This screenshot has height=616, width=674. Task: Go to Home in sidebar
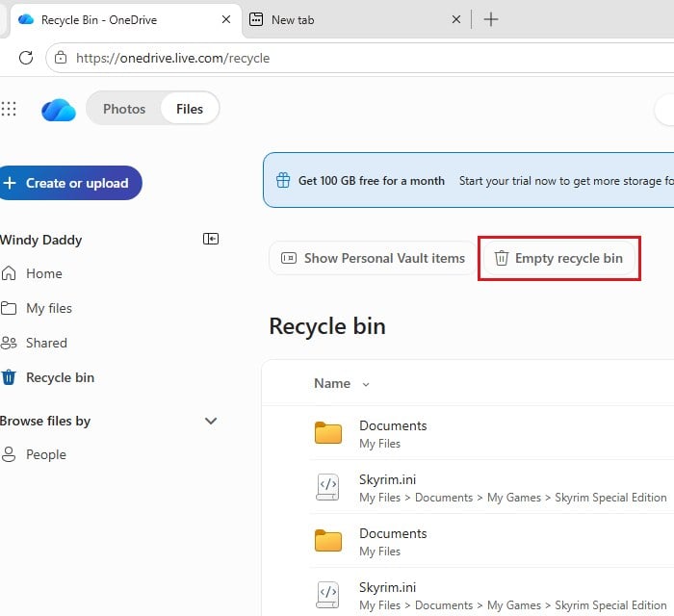tap(44, 273)
